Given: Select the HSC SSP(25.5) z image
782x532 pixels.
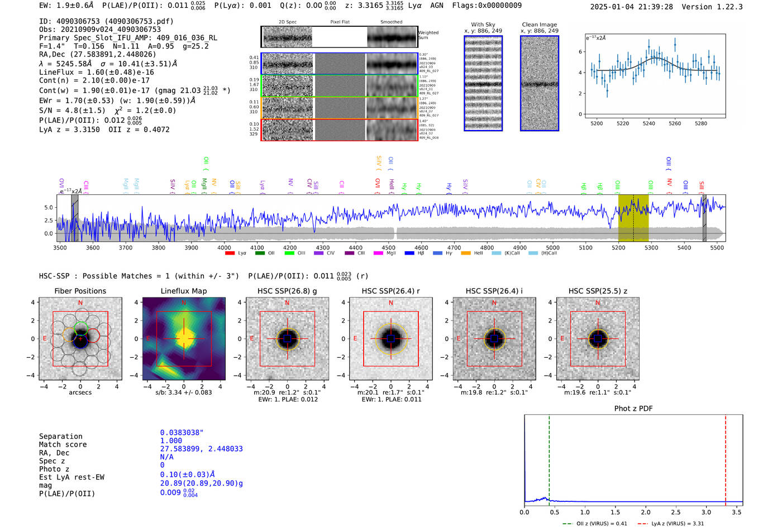Looking at the screenshot, I should tap(598, 339).
